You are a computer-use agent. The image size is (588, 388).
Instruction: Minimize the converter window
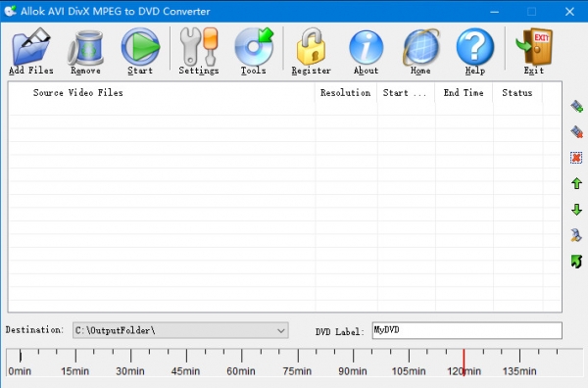tap(495, 12)
